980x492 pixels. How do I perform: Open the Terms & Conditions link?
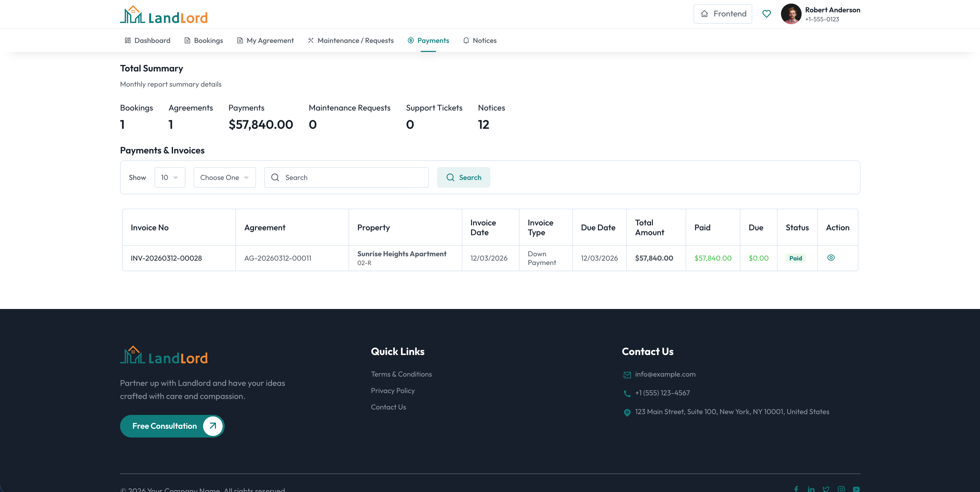401,374
